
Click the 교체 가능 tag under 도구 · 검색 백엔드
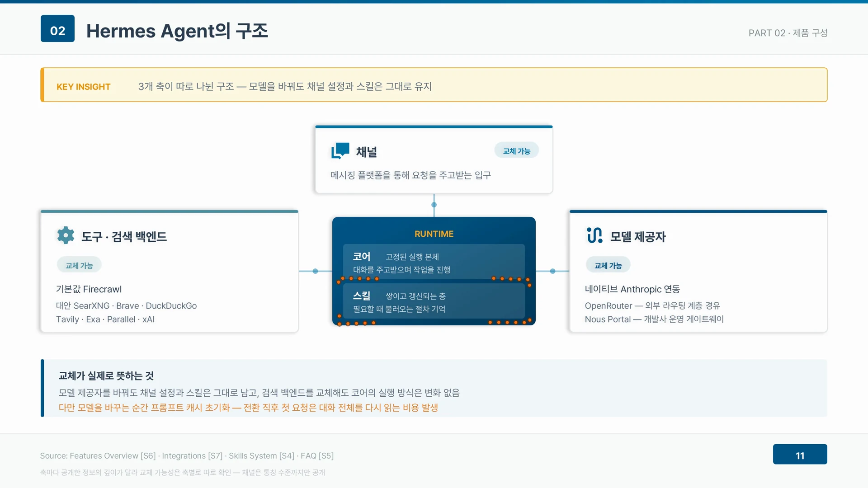click(79, 265)
